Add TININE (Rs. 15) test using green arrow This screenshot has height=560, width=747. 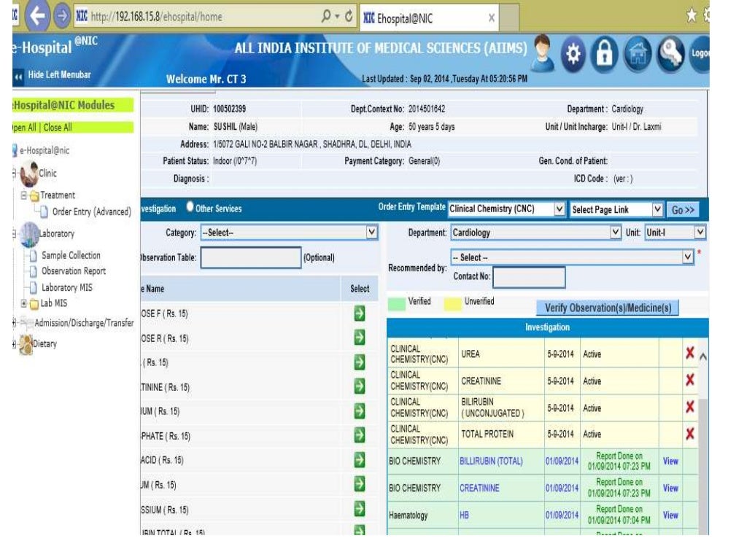[x=360, y=386]
